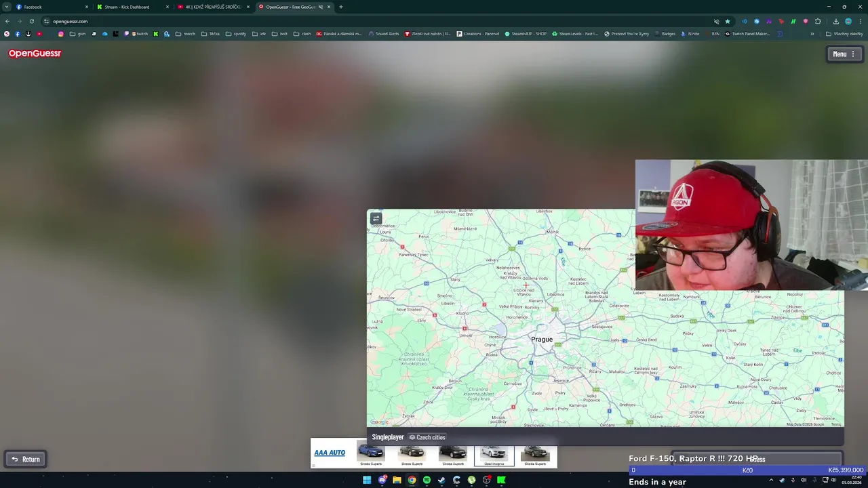Switch to the 4K KDYŽ PŘEMÝŠLÍŠ YouTube tab

(x=212, y=7)
